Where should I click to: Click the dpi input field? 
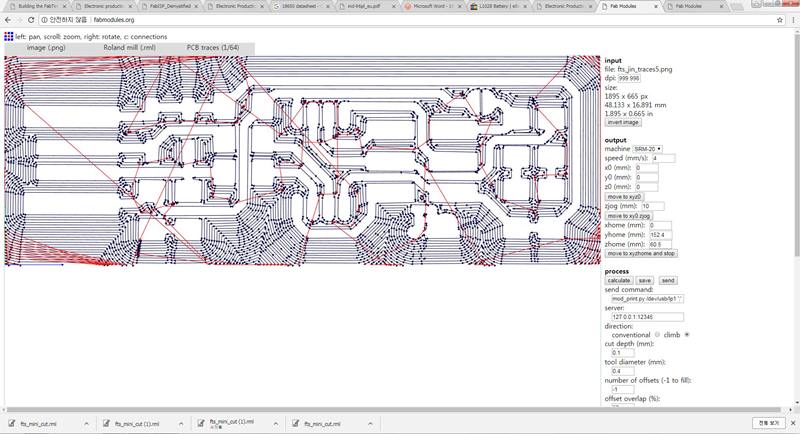click(x=629, y=79)
